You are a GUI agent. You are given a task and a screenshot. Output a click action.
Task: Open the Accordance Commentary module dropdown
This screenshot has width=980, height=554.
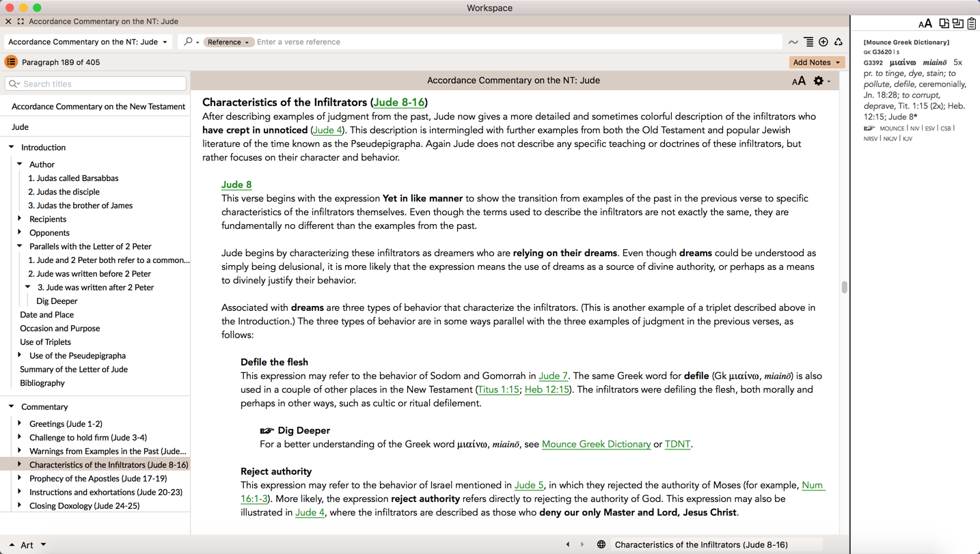[87, 42]
